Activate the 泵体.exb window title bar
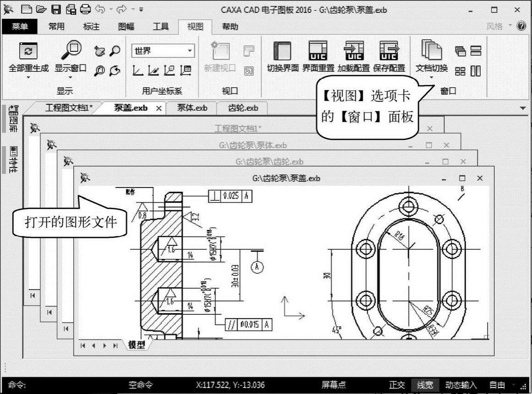 coord(252,145)
